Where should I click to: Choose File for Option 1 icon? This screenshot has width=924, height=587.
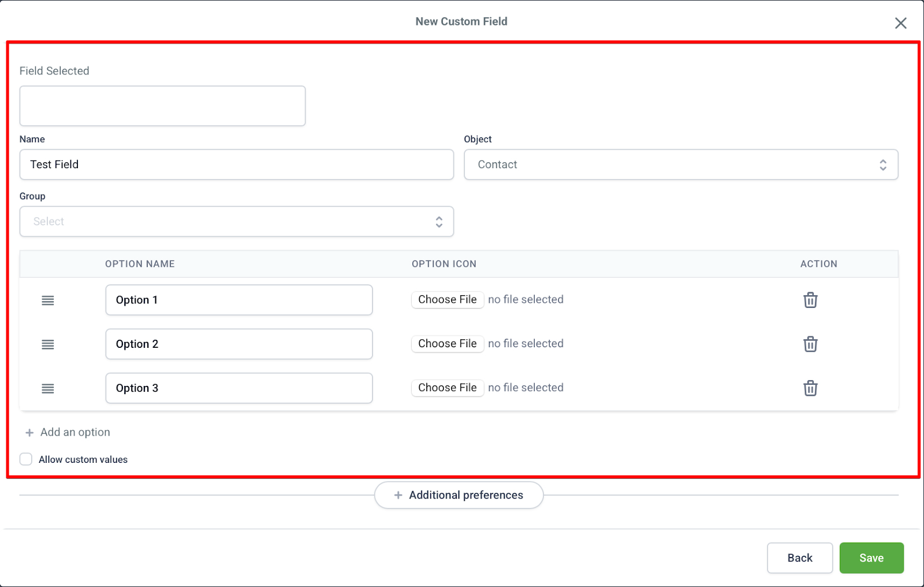pos(448,299)
